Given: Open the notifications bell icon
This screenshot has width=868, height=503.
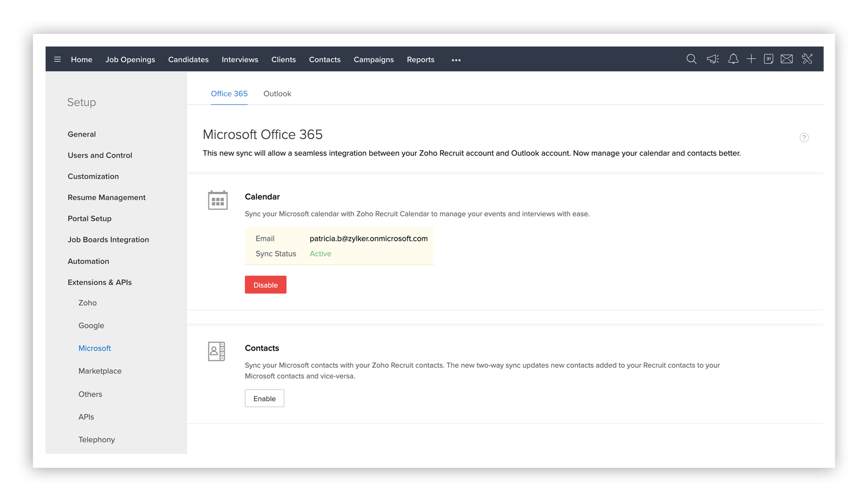Looking at the screenshot, I should (733, 59).
